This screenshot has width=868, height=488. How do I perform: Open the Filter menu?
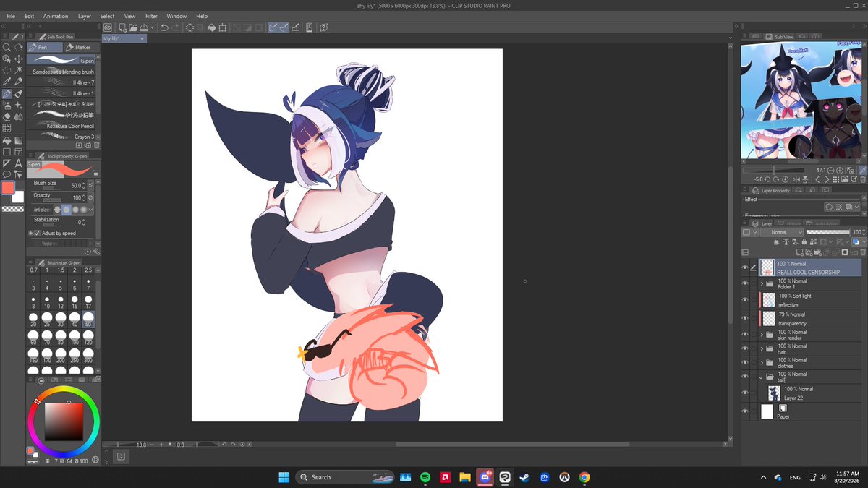coord(151,16)
